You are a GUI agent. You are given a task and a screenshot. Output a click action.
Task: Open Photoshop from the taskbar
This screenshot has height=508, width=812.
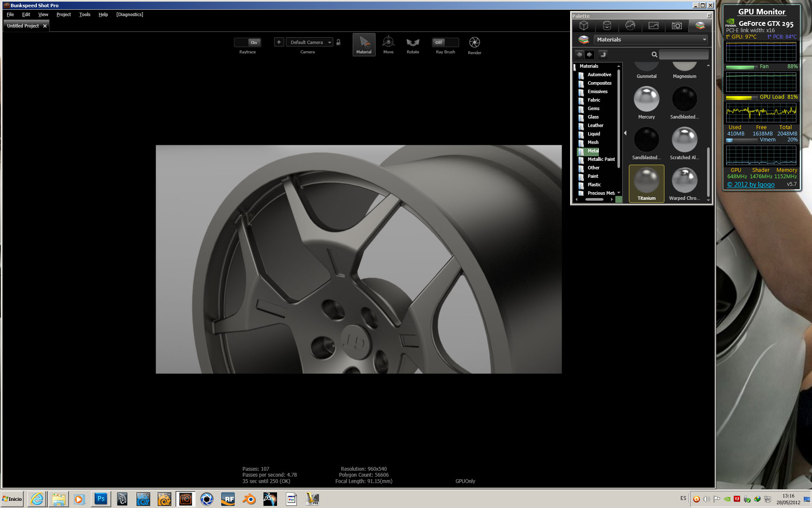point(101,499)
